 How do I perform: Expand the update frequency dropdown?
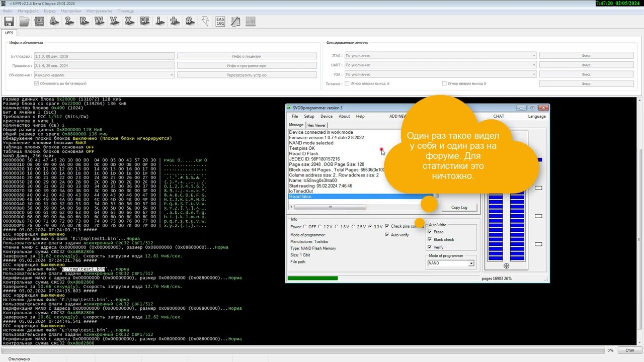click(x=104, y=75)
